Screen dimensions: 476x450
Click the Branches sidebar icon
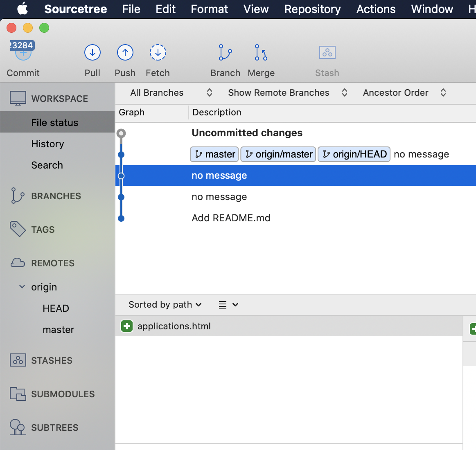(18, 196)
